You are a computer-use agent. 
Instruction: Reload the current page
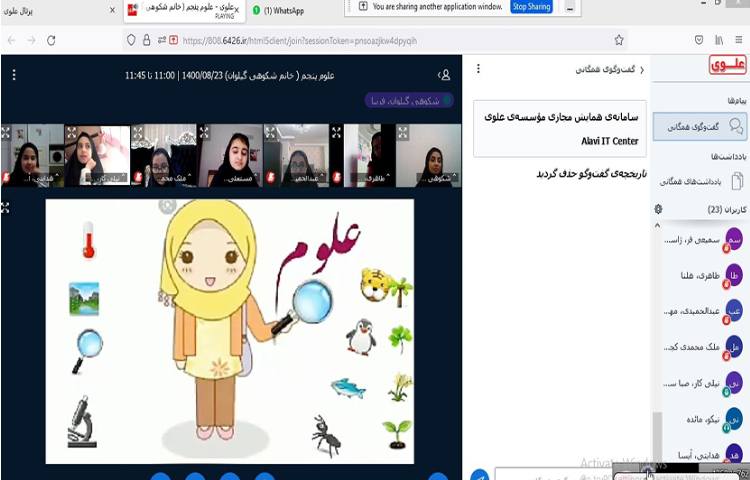coord(51,41)
